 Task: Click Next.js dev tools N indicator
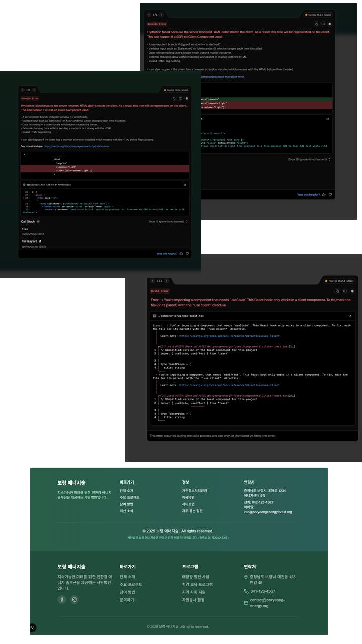click(x=32, y=628)
